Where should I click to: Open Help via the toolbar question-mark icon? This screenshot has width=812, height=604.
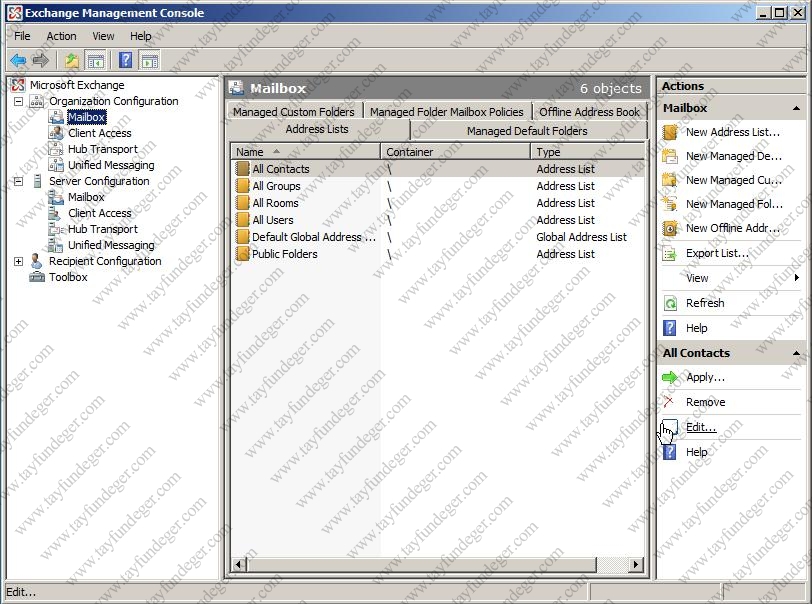pos(125,61)
